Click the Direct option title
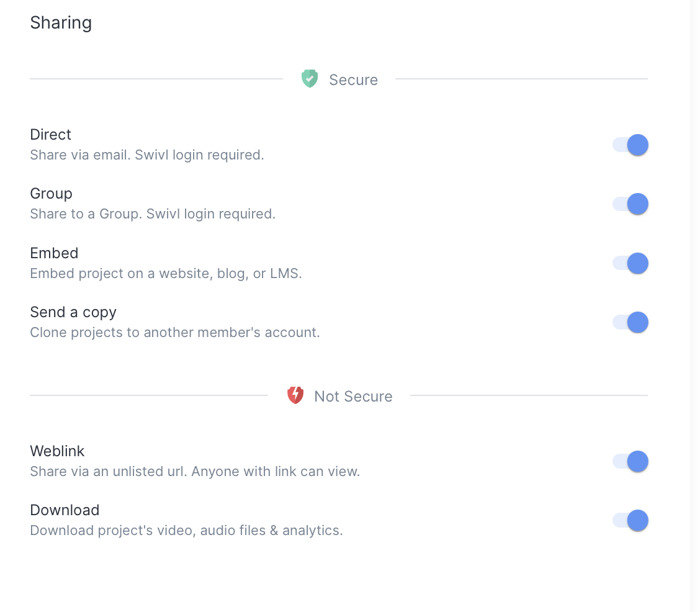This screenshot has height=612, width=700. (x=51, y=135)
